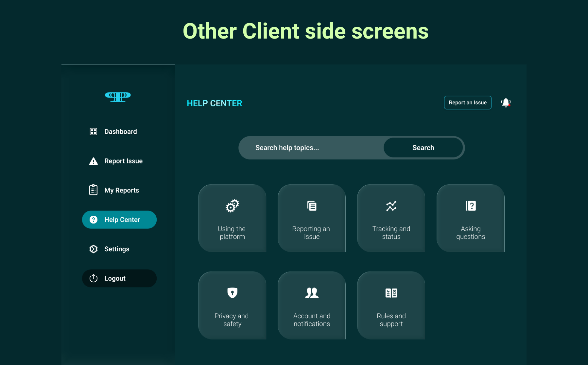The image size is (588, 365).
Task: Open the Account and notifications topic label
Action: (312, 320)
